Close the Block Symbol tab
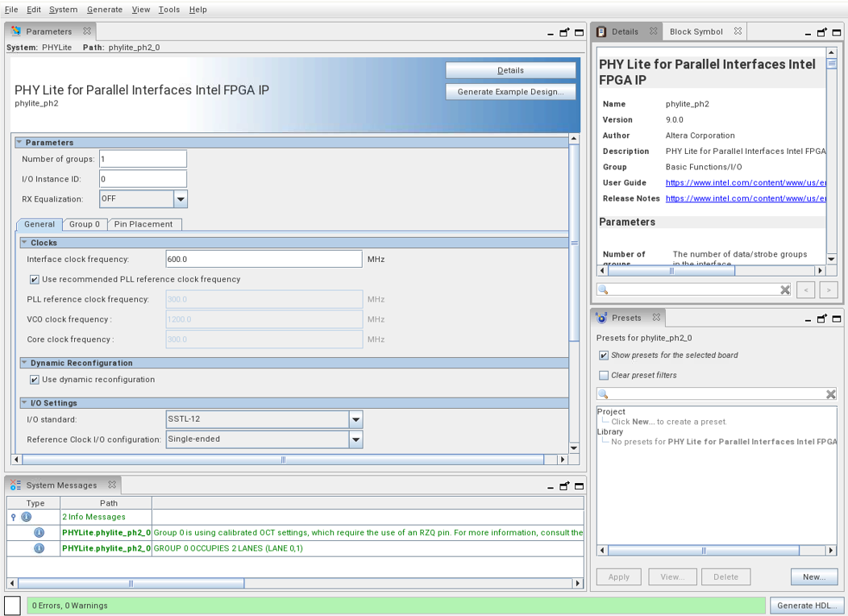 [738, 31]
